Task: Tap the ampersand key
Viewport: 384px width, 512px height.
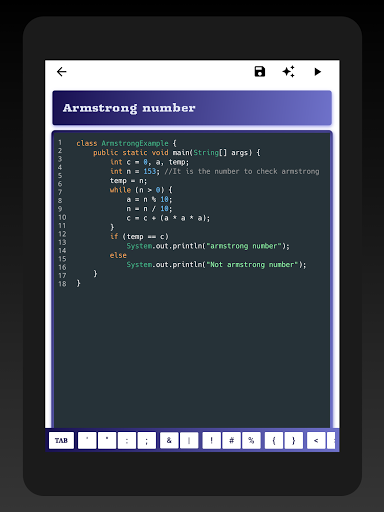Action: click(x=169, y=440)
